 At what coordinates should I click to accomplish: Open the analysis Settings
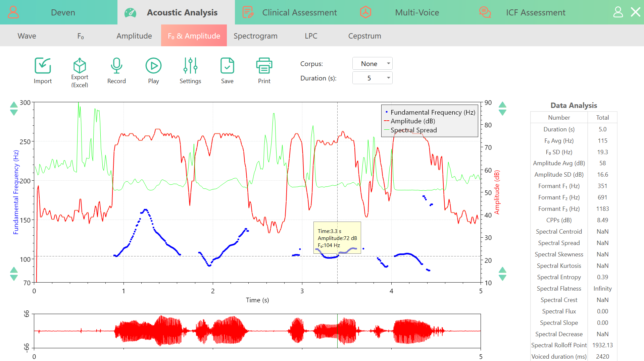pyautogui.click(x=190, y=66)
